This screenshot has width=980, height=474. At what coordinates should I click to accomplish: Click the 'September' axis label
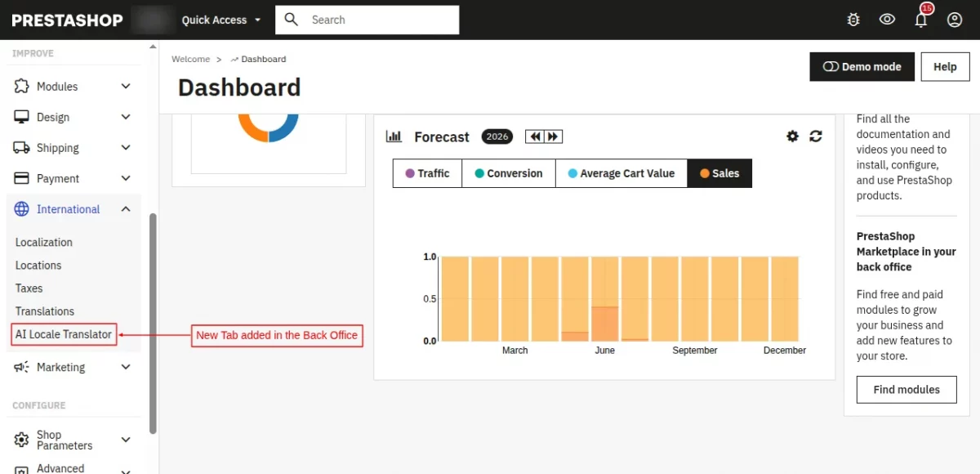click(x=695, y=350)
